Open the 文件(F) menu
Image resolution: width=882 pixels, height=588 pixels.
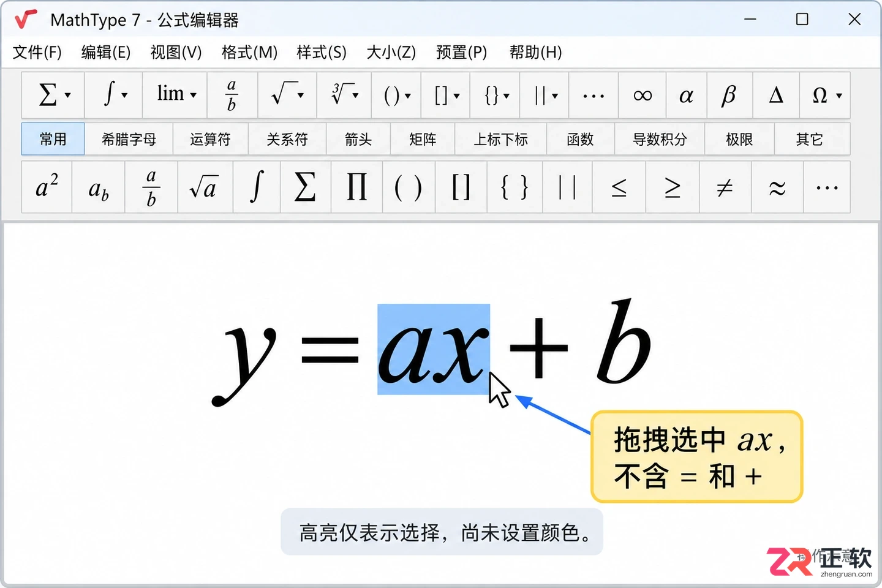(37, 52)
